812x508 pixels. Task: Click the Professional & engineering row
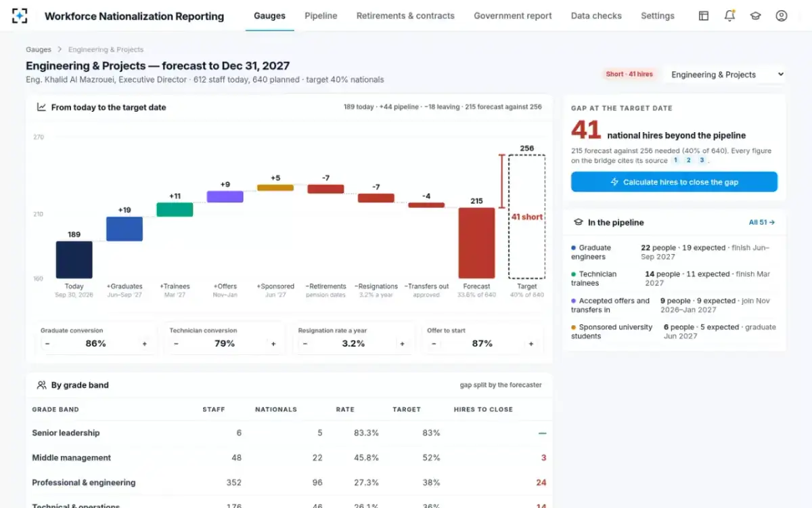point(289,483)
